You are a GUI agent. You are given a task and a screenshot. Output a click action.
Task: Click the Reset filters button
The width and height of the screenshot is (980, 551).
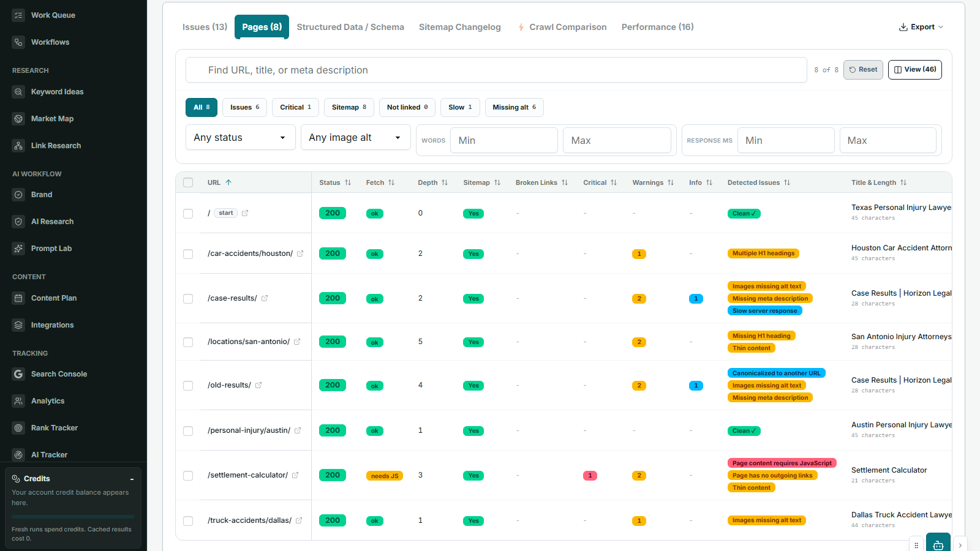[x=863, y=70]
